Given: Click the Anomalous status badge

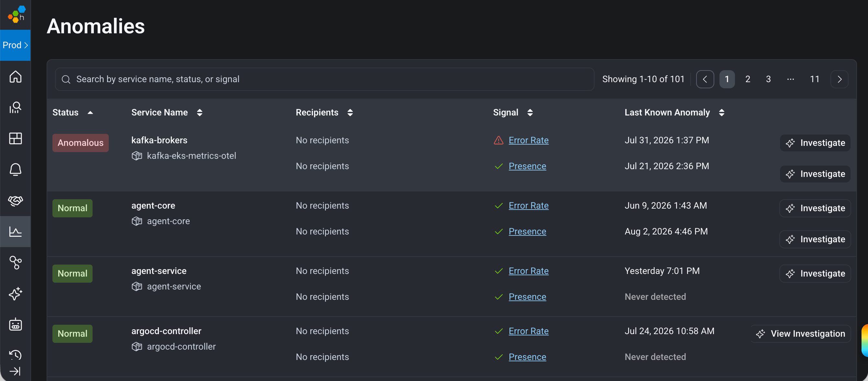Looking at the screenshot, I should (81, 143).
